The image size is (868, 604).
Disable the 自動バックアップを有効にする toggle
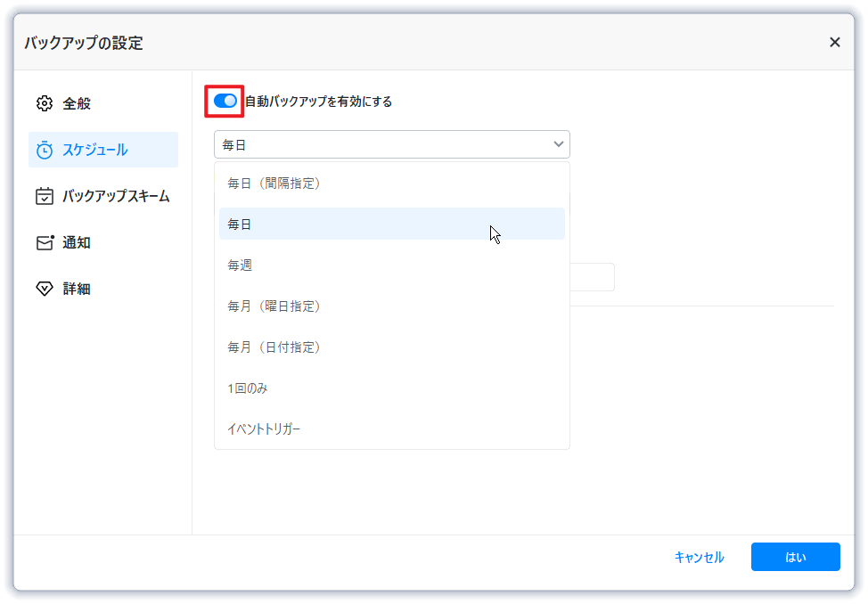pos(225,101)
